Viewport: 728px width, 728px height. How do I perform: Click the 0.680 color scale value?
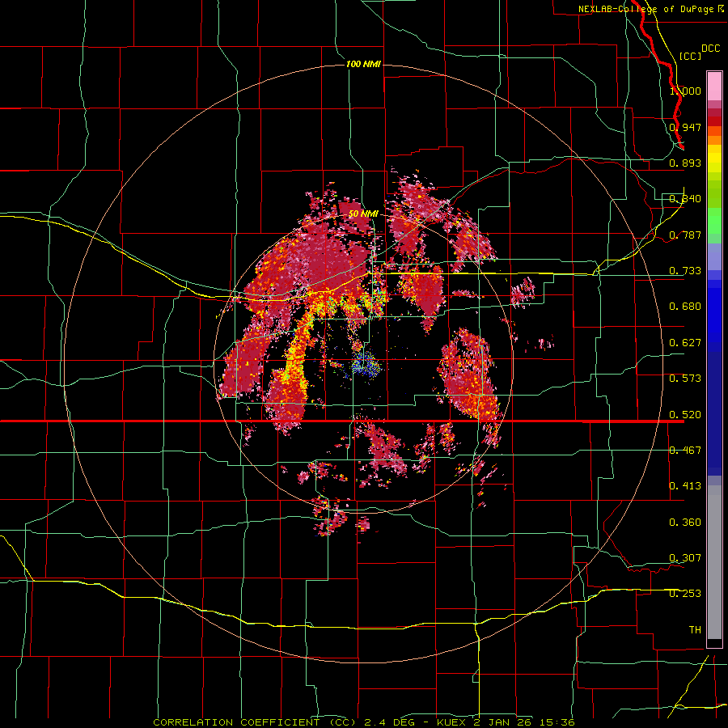pyautogui.click(x=685, y=307)
